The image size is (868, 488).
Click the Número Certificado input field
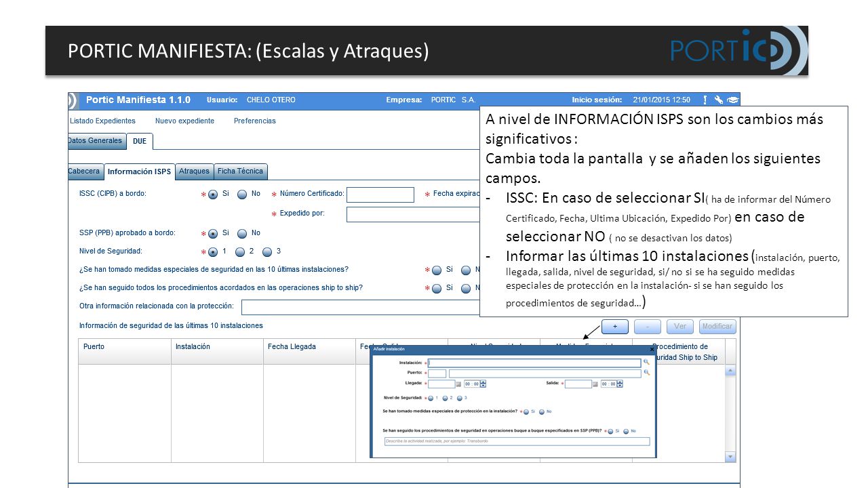tap(380, 195)
